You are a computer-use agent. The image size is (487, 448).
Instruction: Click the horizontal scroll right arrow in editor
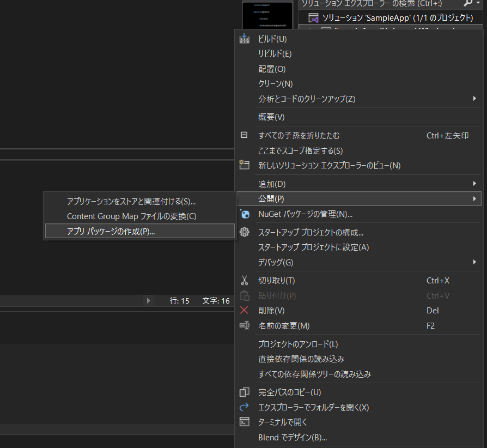pyautogui.click(x=149, y=300)
